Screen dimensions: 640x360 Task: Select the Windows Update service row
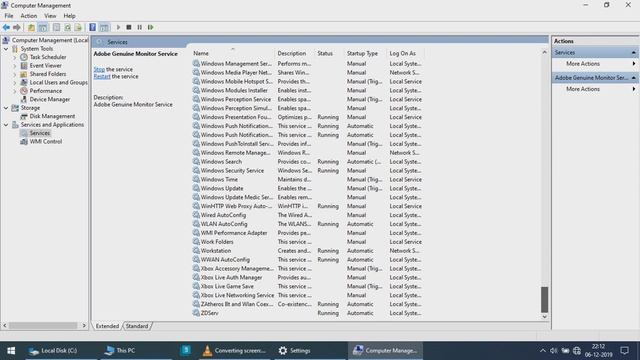point(307,189)
